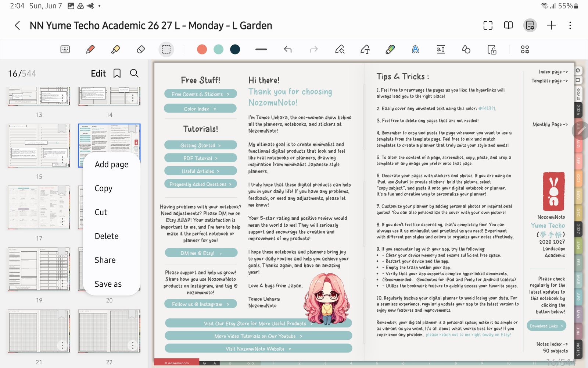
Task: Select the Eraser tool
Action: [x=141, y=49]
